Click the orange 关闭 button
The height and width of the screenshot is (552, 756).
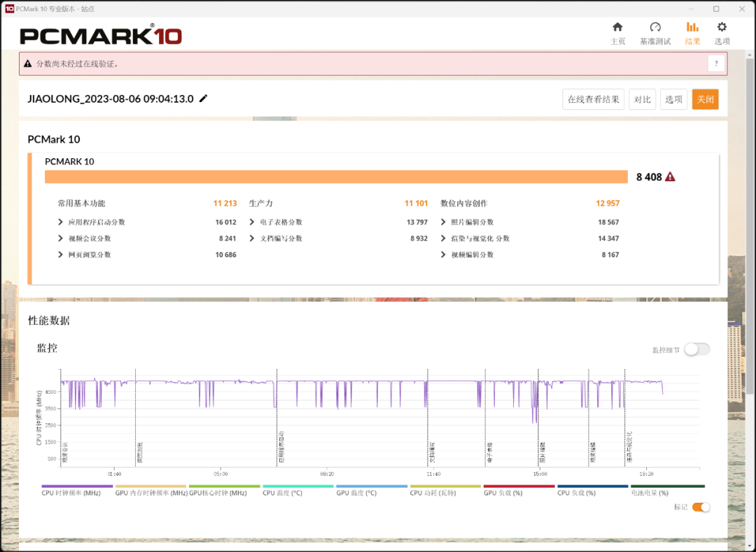705,99
